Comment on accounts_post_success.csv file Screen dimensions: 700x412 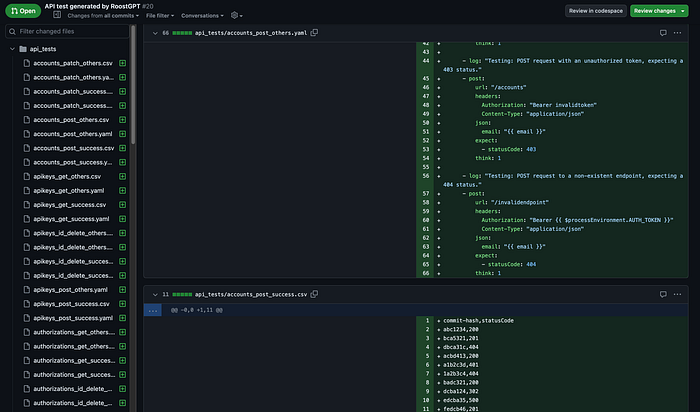pos(663,294)
